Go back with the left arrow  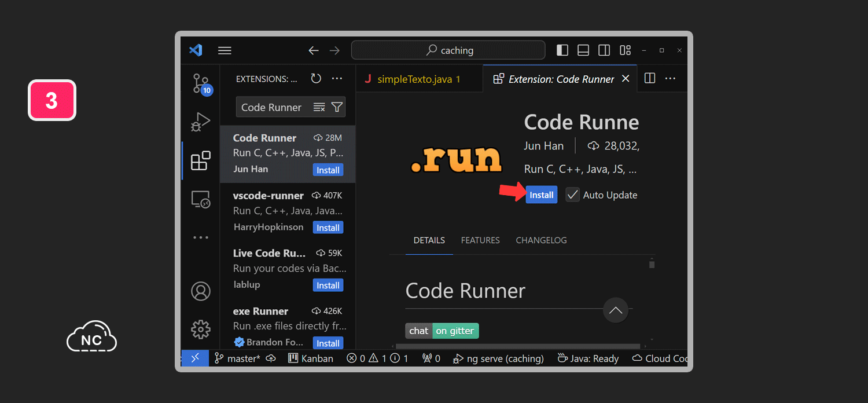point(314,50)
